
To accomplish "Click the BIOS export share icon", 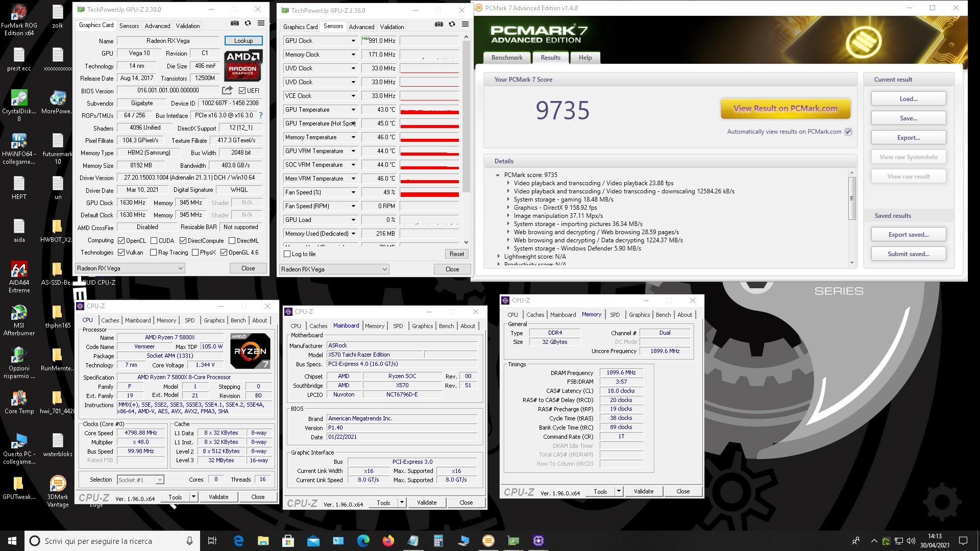I will (227, 90).
